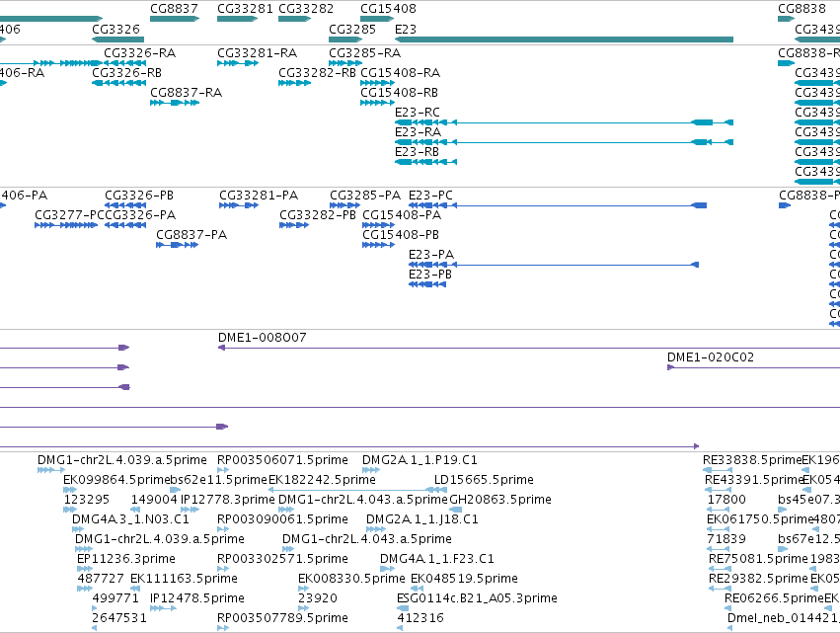The height and width of the screenshot is (633, 840).
Task: Click the E23-RB transcript label
Action: (x=417, y=152)
